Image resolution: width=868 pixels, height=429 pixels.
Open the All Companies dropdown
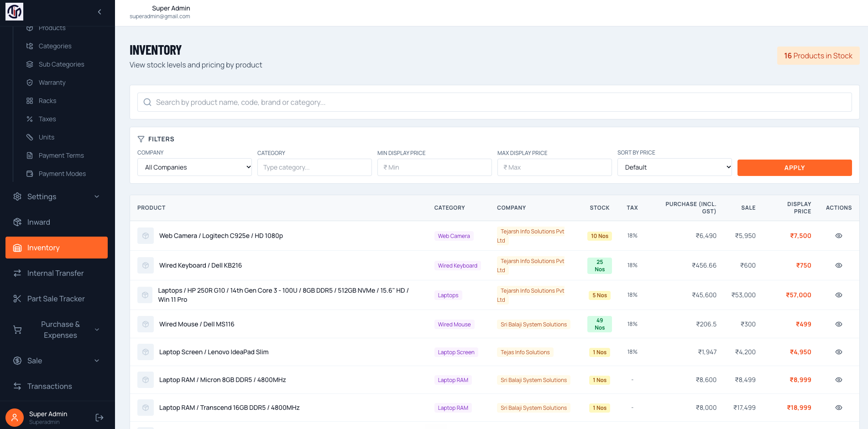pos(194,167)
